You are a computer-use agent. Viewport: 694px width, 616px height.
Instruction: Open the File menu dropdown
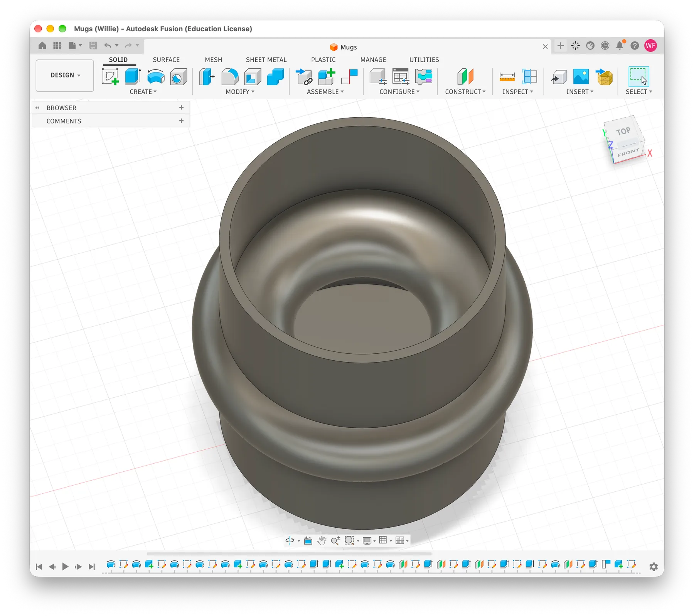click(75, 46)
